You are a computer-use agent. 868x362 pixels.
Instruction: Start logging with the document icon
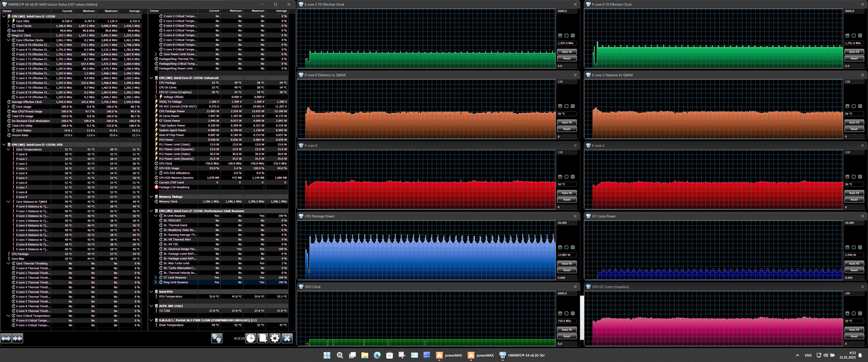point(263,338)
